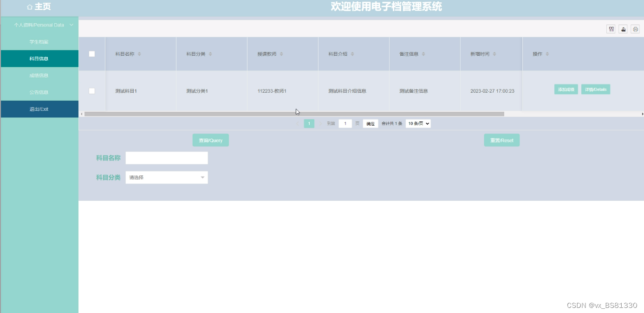Screen dimensions: 644x313
Task: Sort by 科目分类 column arrows
Action: coord(210,54)
